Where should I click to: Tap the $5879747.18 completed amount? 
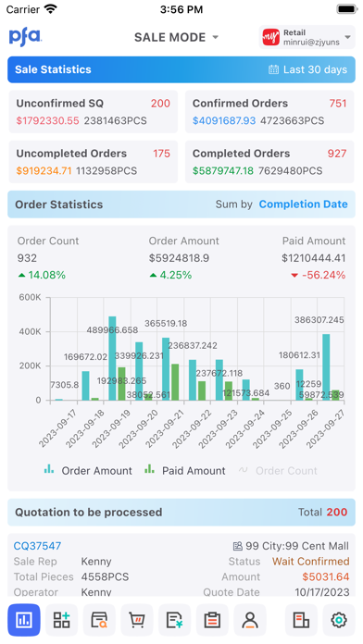click(x=223, y=171)
